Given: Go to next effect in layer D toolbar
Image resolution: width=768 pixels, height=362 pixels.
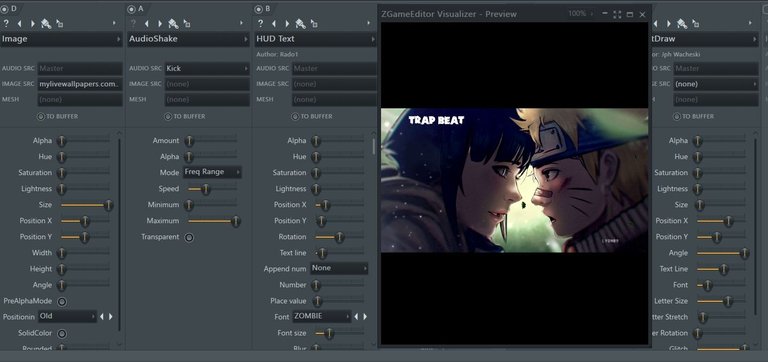Looking at the screenshot, I should tap(33, 23).
